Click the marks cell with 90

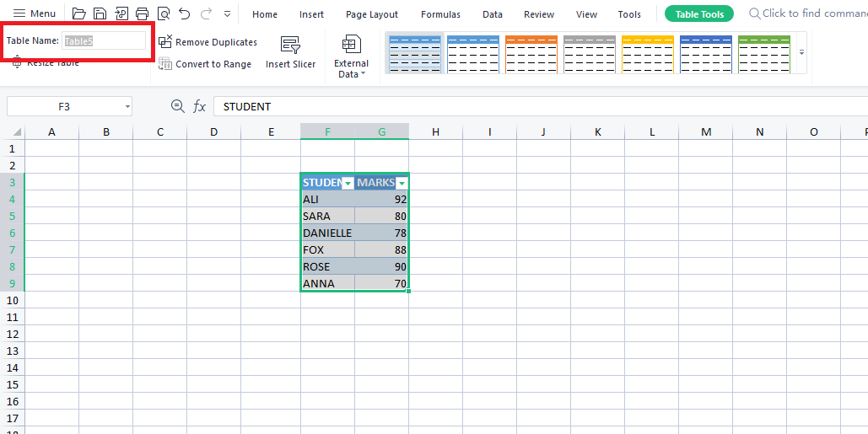[382, 266]
